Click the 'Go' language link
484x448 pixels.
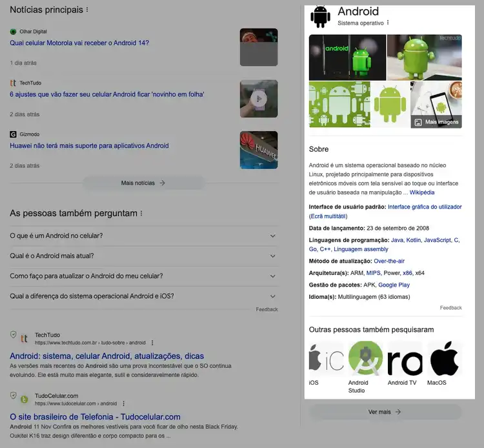pos(313,249)
